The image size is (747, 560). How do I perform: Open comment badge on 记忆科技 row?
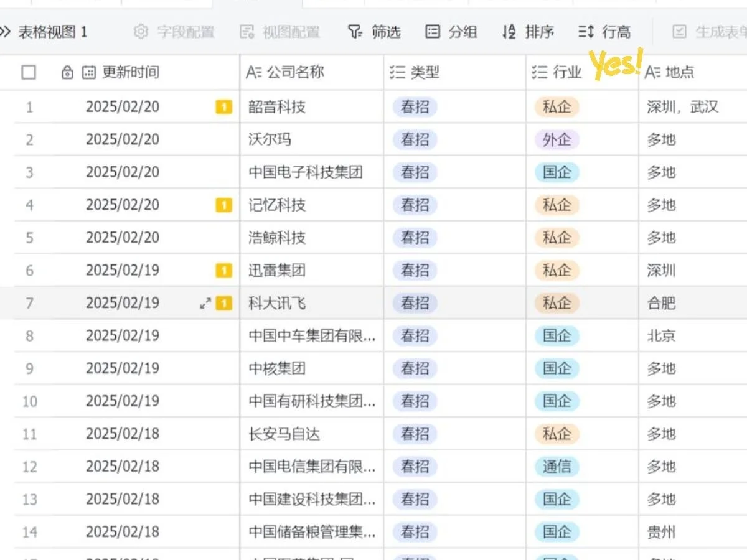(223, 205)
